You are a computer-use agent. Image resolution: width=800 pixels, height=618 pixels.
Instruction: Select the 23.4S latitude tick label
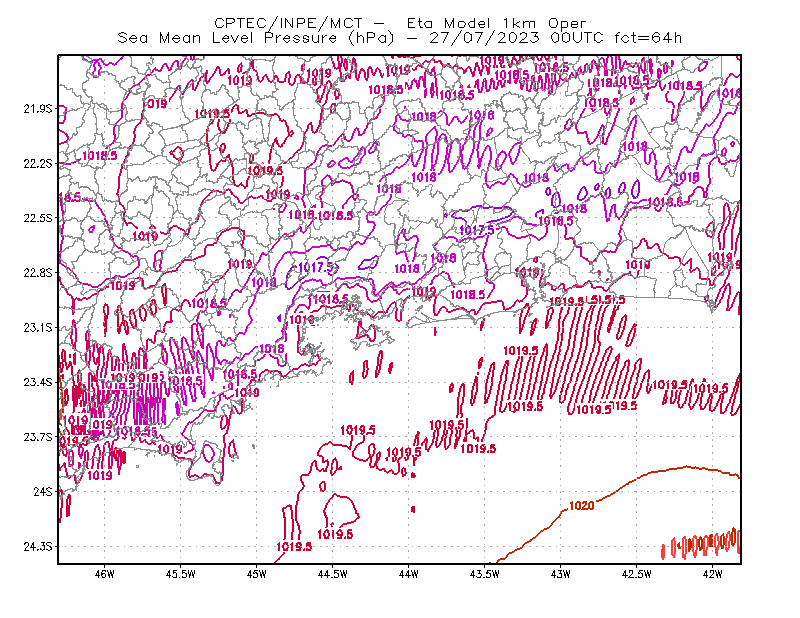[x=38, y=382]
